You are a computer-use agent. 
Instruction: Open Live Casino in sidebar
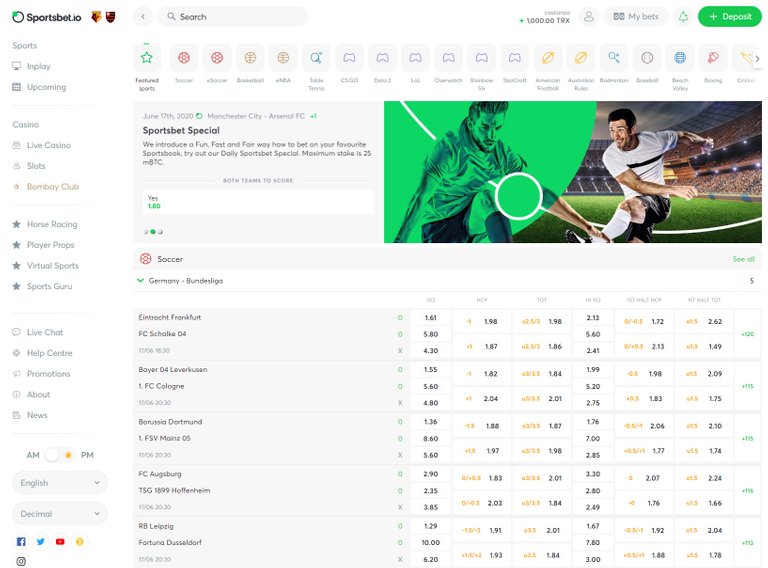[42, 145]
